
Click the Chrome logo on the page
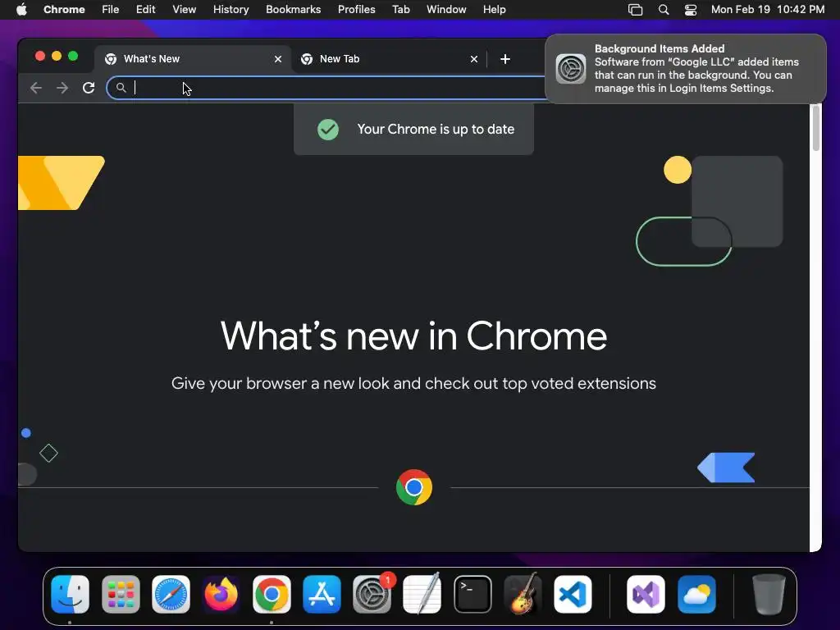[414, 487]
